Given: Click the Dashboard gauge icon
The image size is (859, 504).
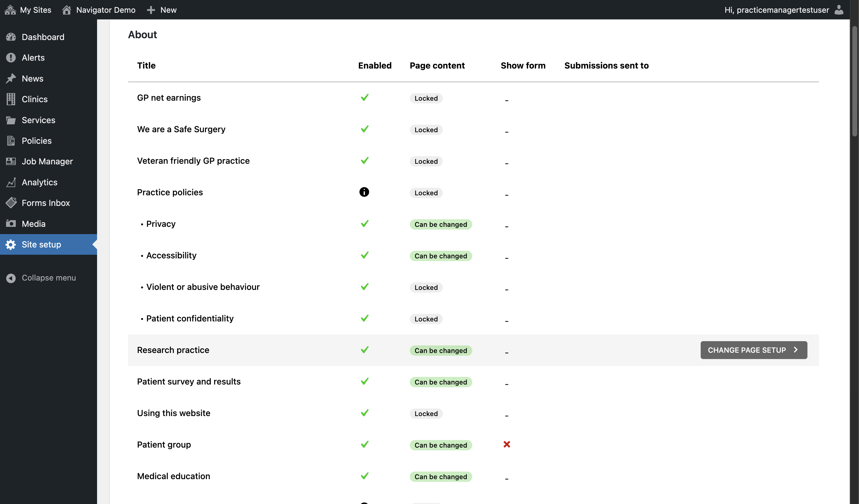Looking at the screenshot, I should pyautogui.click(x=11, y=37).
